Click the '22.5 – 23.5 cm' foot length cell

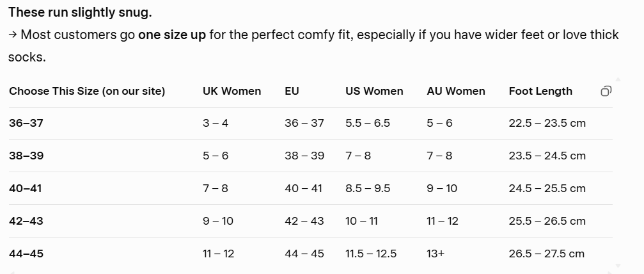(x=547, y=123)
